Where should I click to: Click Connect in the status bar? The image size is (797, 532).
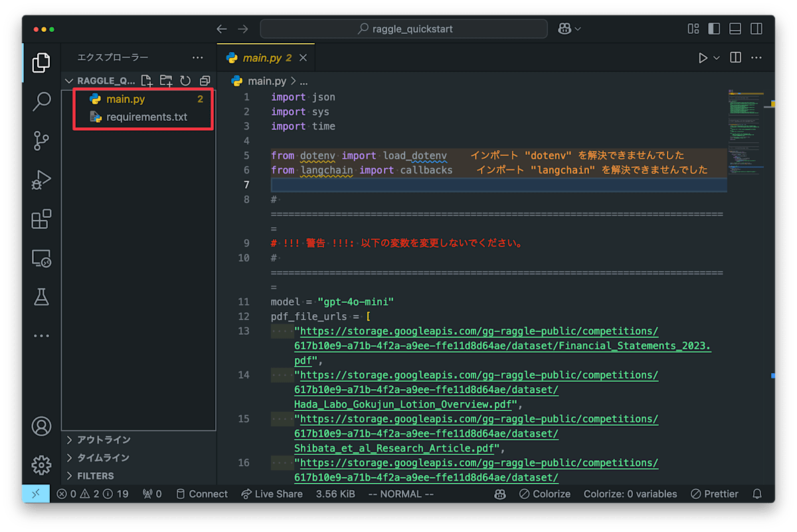(201, 494)
